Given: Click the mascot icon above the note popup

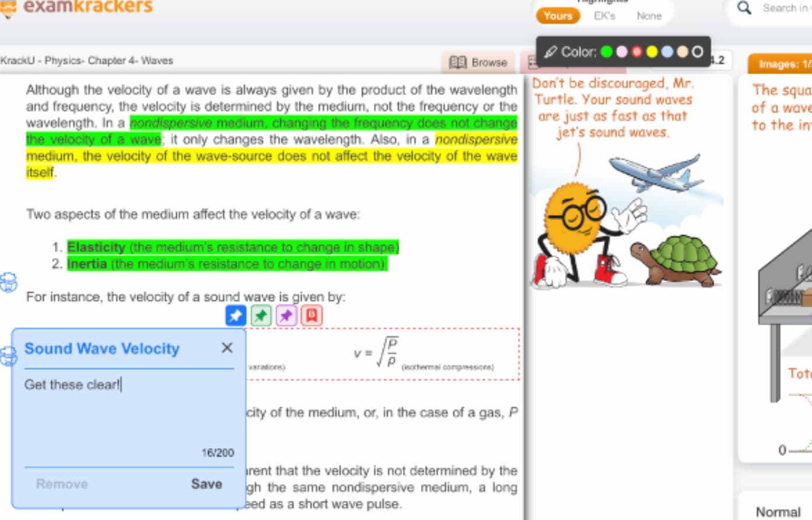Looking at the screenshot, I should (x=8, y=282).
